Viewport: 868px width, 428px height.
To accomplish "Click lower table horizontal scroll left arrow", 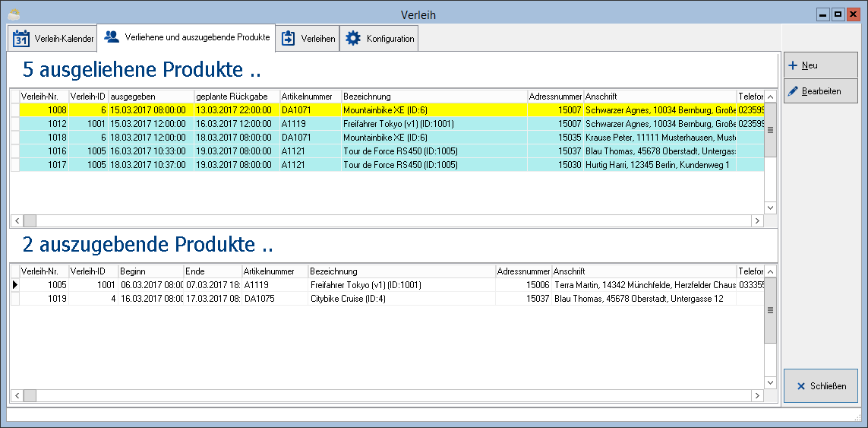I will click(17, 395).
